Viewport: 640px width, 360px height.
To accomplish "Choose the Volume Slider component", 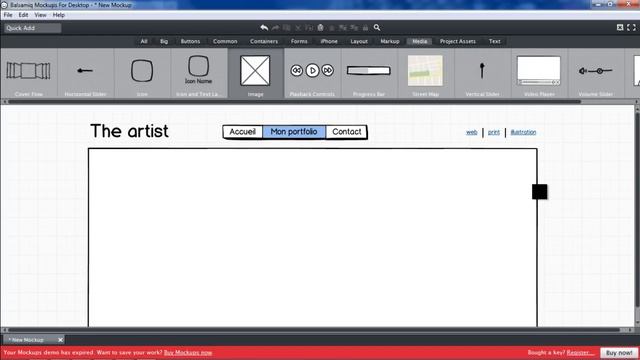I will point(596,73).
